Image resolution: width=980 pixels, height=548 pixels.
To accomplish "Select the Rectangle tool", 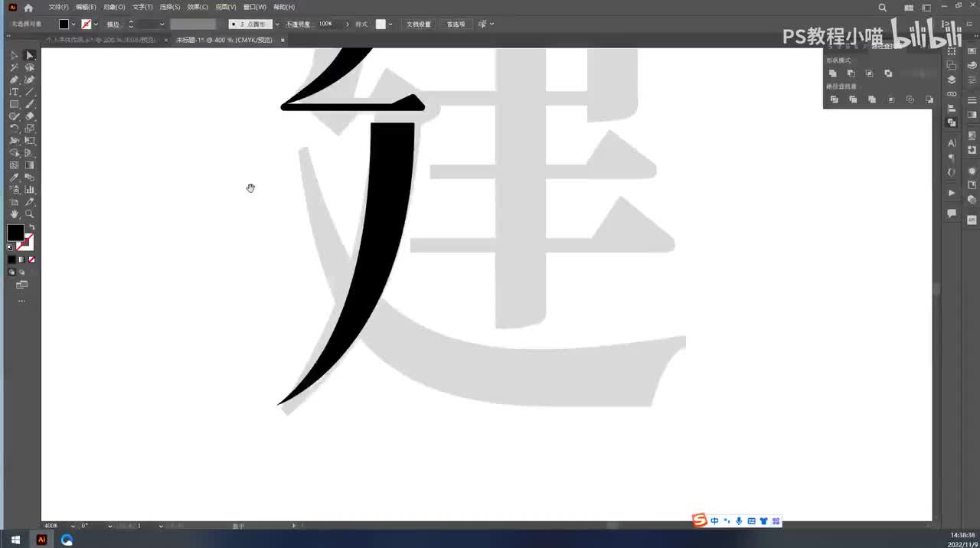I will [14, 104].
